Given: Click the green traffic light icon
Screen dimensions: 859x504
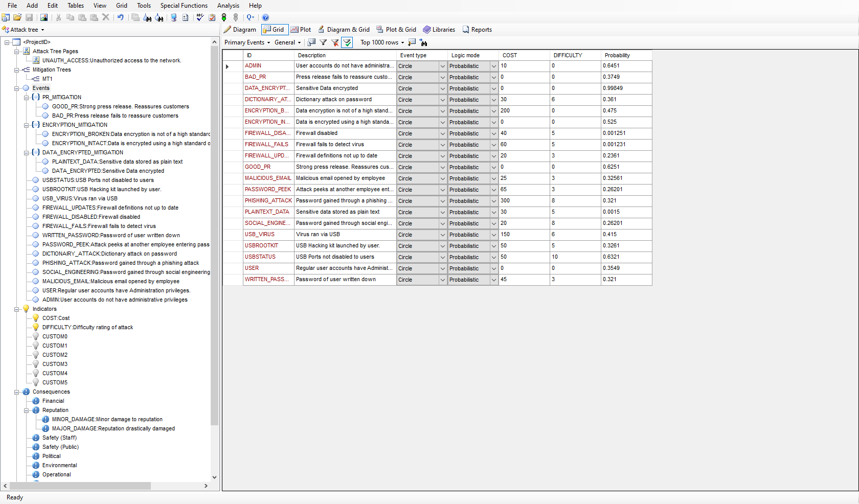Looking at the screenshot, I should (224, 17).
